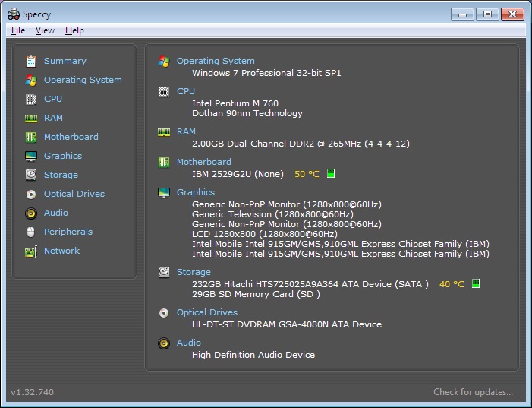The height and width of the screenshot is (408, 532).
Task: Click Windows 7 Professional 32-bit SP1 text
Action: pos(266,73)
